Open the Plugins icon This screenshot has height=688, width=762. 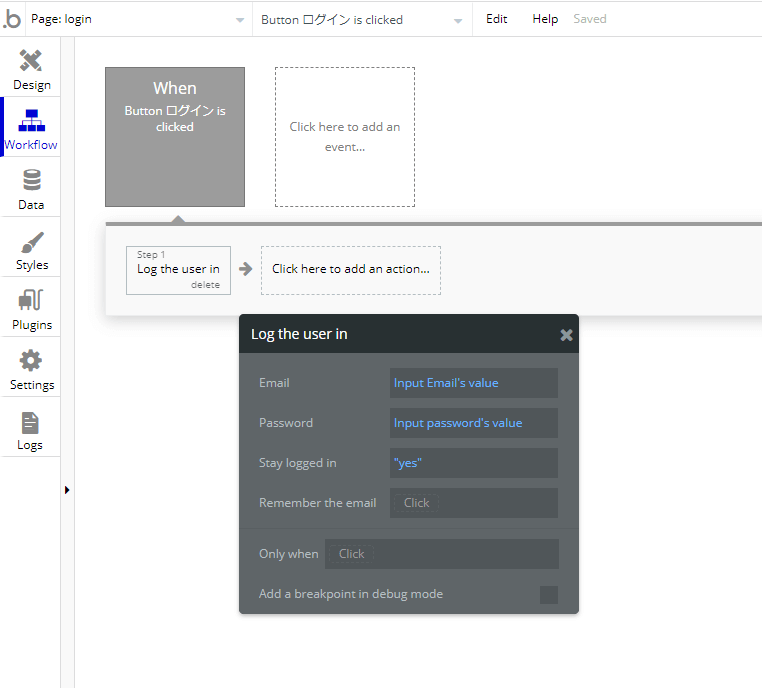click(31, 300)
